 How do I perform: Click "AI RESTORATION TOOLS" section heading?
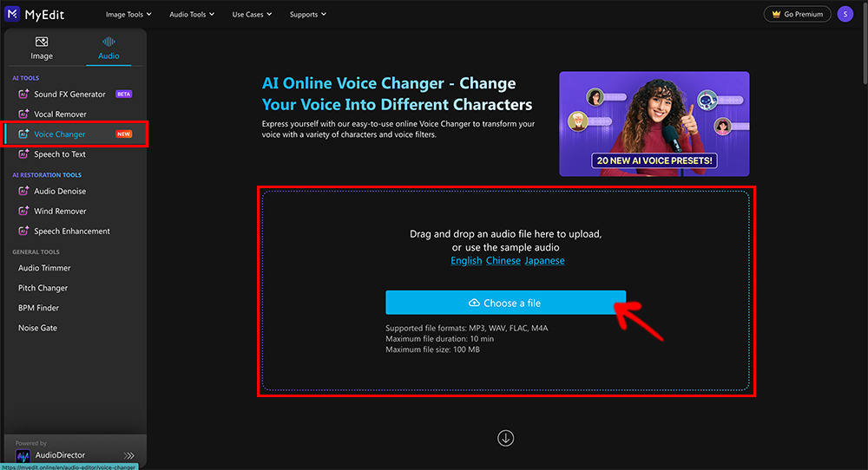pos(47,174)
